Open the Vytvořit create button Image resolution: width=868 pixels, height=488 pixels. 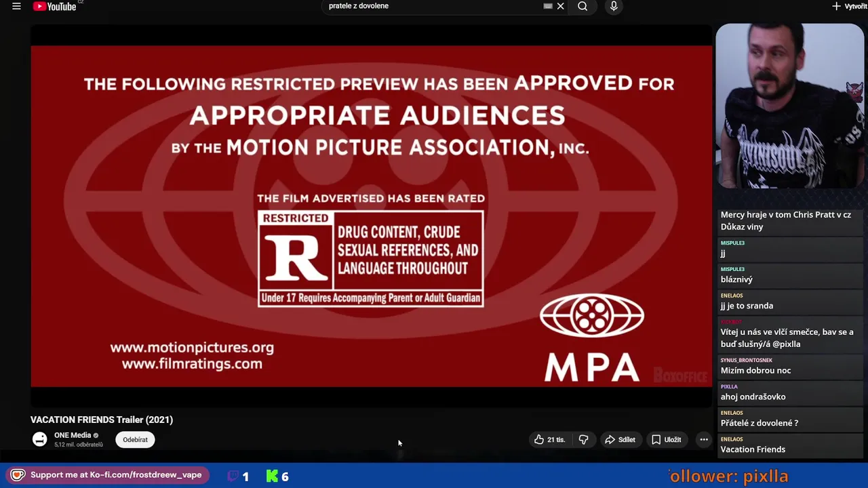(850, 6)
